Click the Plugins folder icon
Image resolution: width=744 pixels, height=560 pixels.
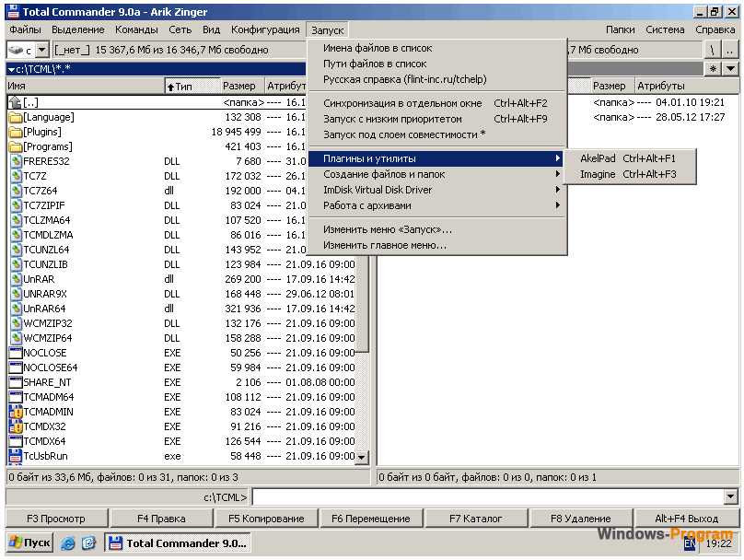[x=16, y=132]
